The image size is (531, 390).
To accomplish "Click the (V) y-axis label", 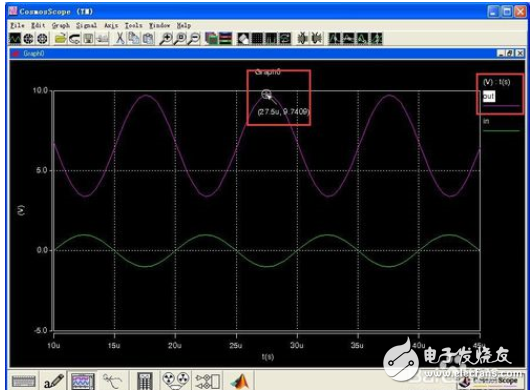I will 21,210.
